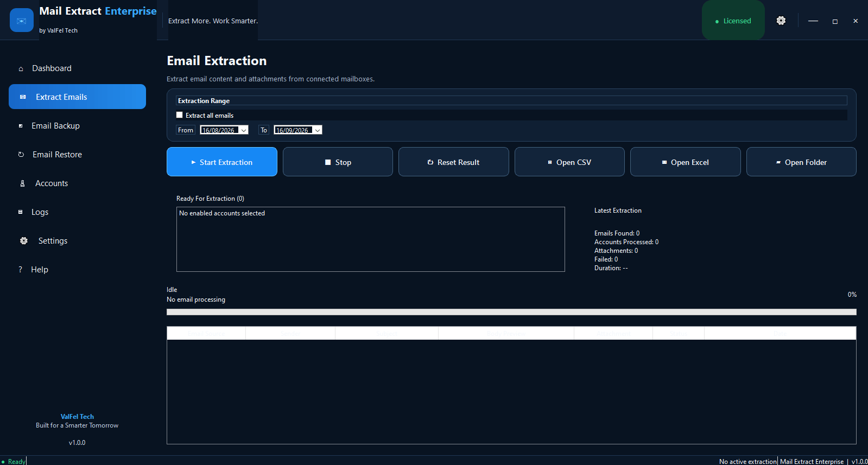
Task: Minimize the Mail Extract Enterprise window
Action: pyautogui.click(x=813, y=21)
